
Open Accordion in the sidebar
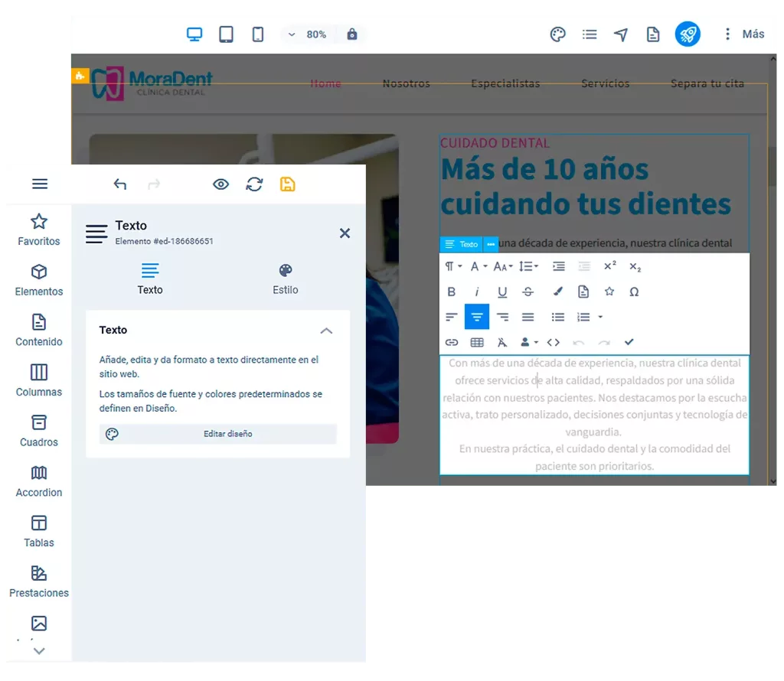[39, 481]
